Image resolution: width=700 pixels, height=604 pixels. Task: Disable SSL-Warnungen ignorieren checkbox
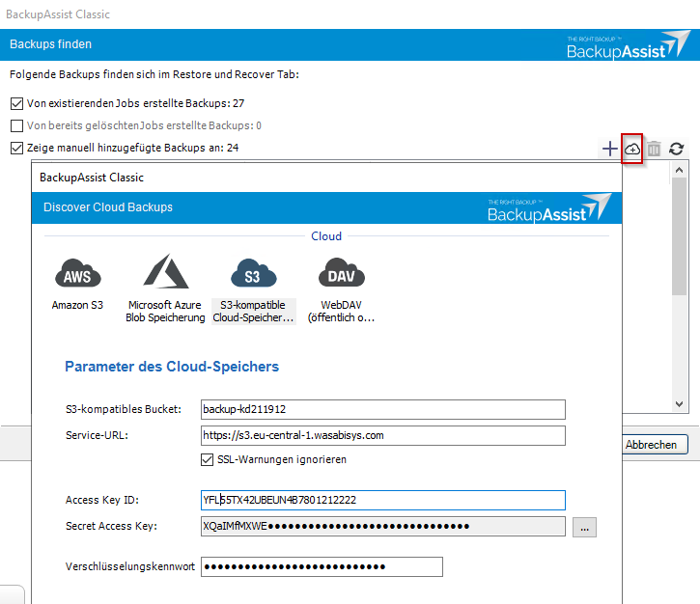(x=208, y=459)
